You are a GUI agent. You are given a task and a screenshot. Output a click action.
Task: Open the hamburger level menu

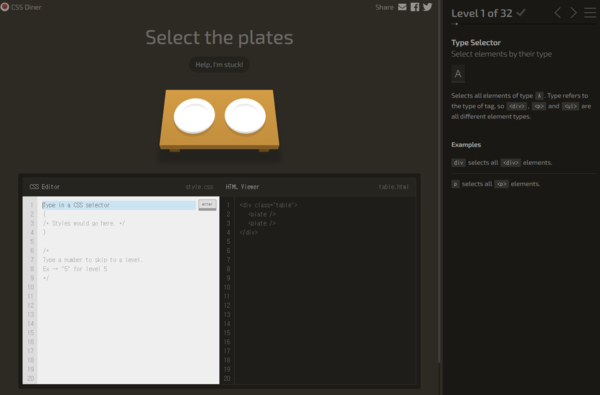(x=590, y=13)
